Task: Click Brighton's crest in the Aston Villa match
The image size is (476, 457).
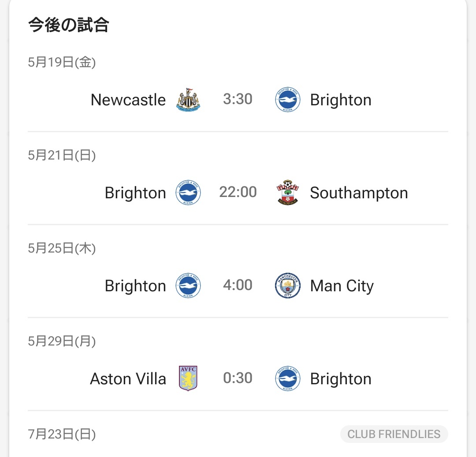Action: point(288,379)
